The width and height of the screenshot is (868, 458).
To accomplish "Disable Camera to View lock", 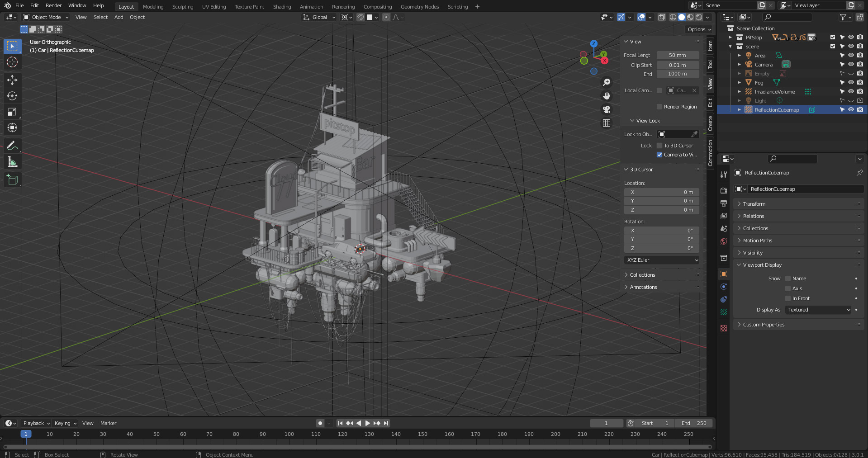I will pyautogui.click(x=659, y=155).
